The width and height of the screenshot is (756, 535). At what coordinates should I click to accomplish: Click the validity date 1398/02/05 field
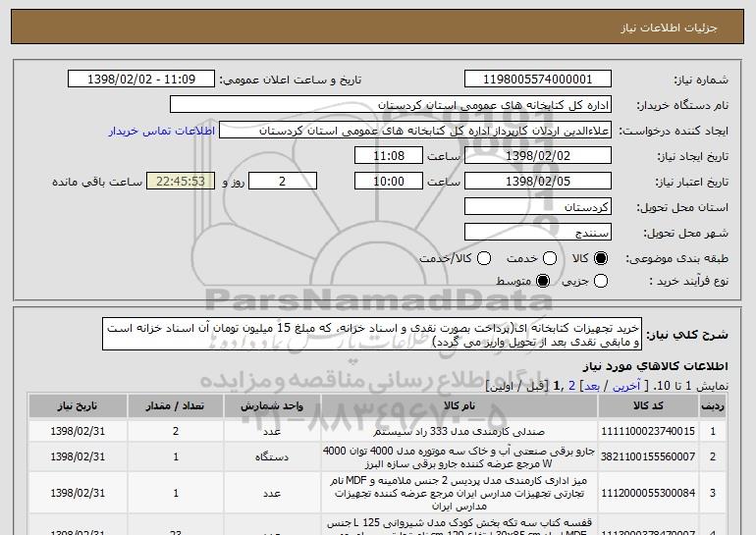(538, 182)
